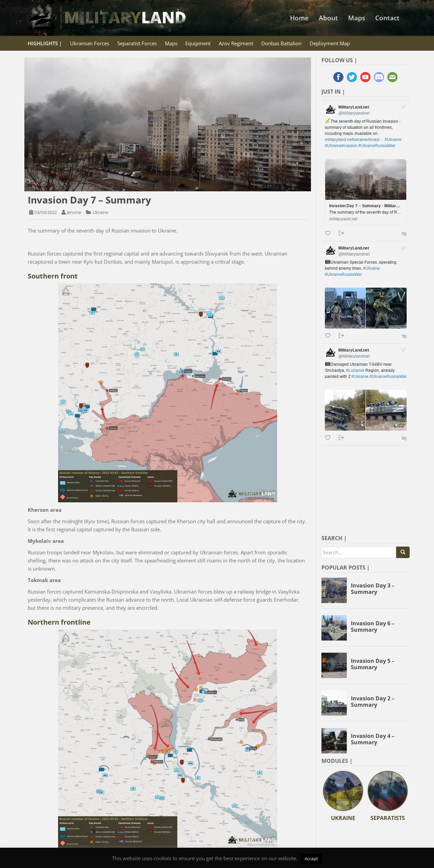Screen dimensions: 434x868
Task: Open militaryland.net/ukraine/invasi… tweet link
Action: 354,140
